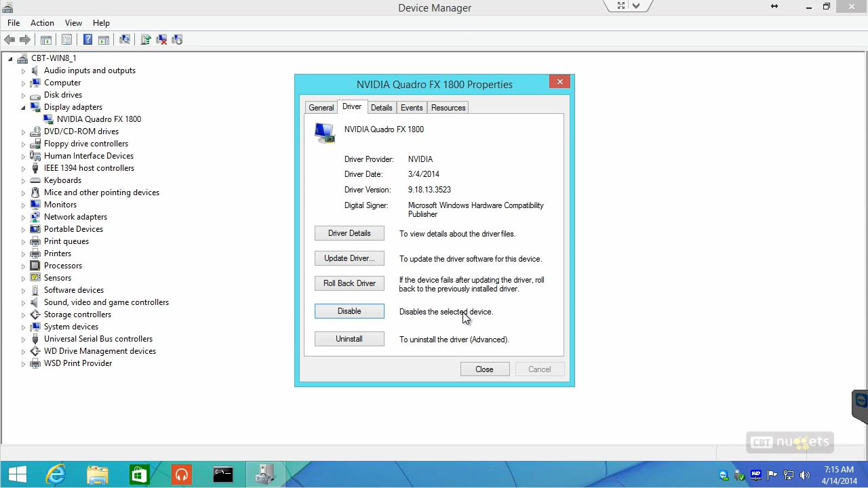868x488 pixels.
Task: Switch to the Details tab
Action: (x=382, y=108)
